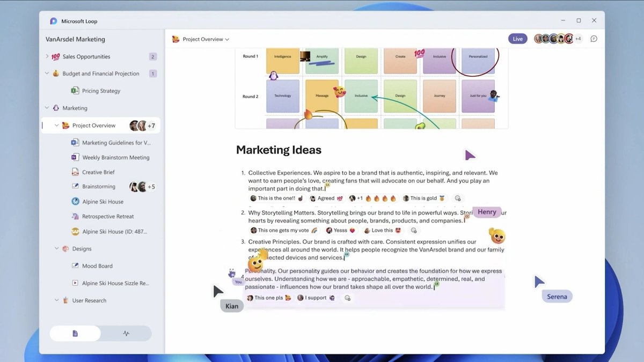Collapse the Project Overview tree chevron
The height and width of the screenshot is (362, 644).
56,125
